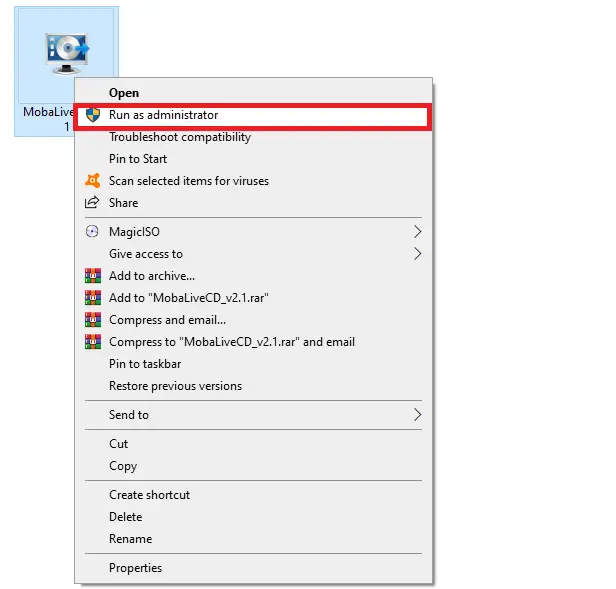Expand the Give access to submenu arrow
The height and width of the screenshot is (589, 616).
click(x=417, y=254)
